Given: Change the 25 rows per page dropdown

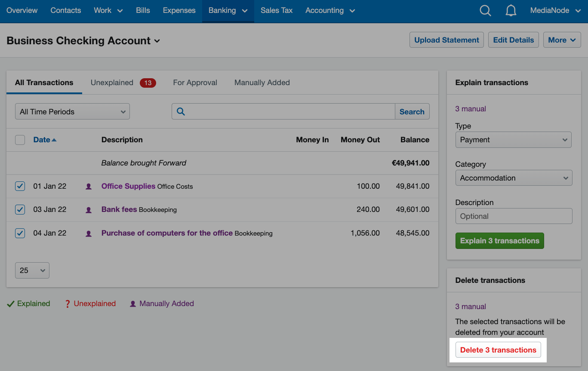Looking at the screenshot, I should click(32, 270).
